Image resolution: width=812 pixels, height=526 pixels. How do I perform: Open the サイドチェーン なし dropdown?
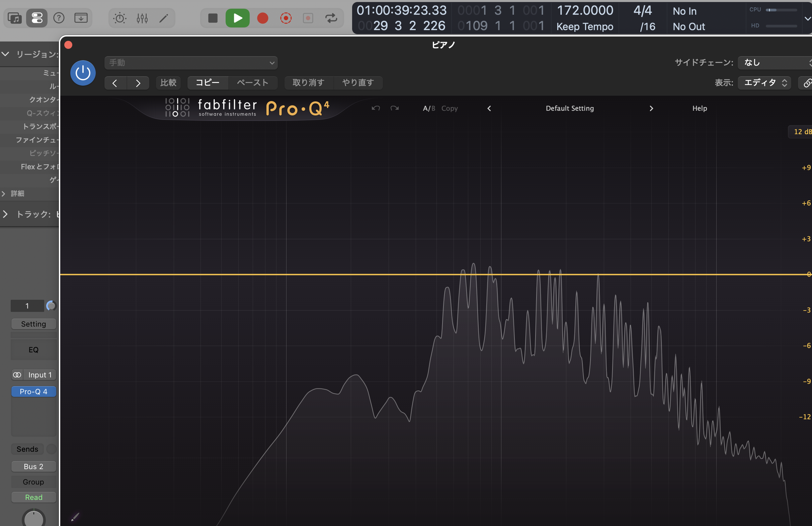point(775,63)
